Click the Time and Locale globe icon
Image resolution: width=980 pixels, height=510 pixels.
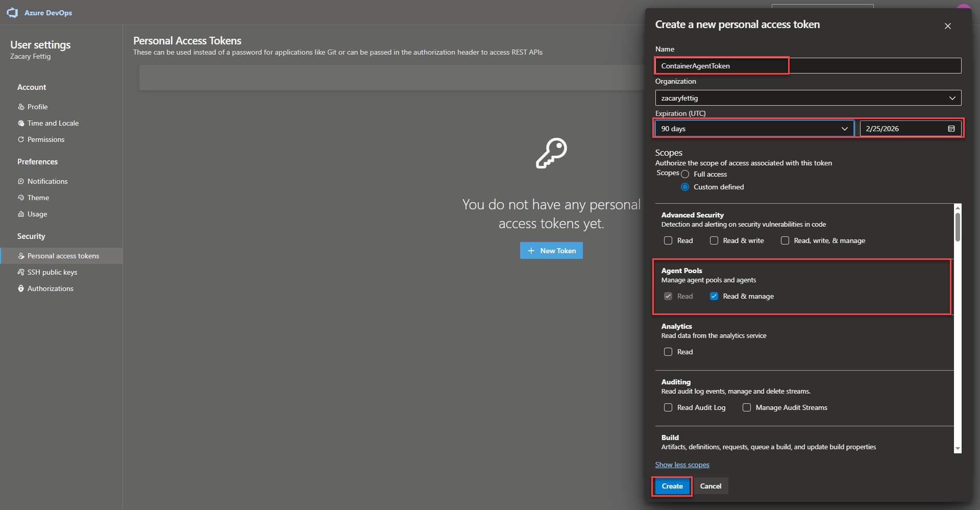point(21,123)
